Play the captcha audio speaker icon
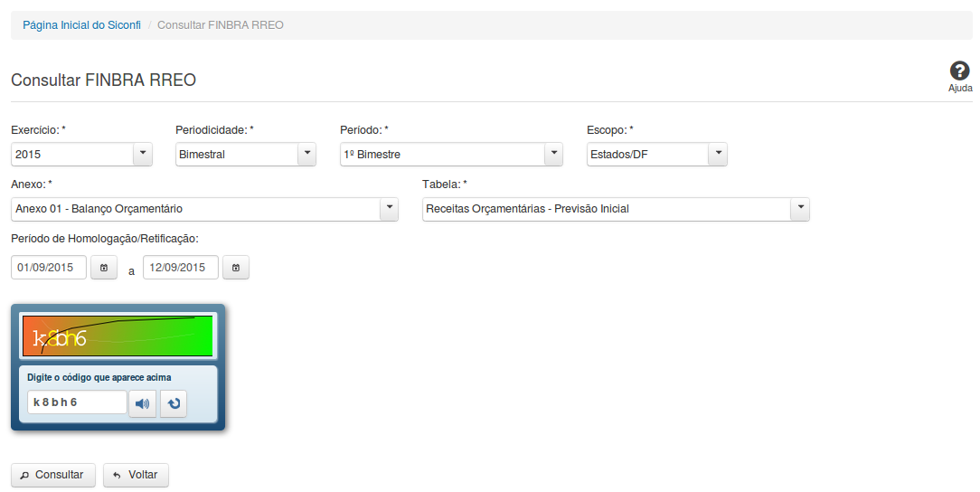Screen dimensions: 980x492 pos(142,403)
